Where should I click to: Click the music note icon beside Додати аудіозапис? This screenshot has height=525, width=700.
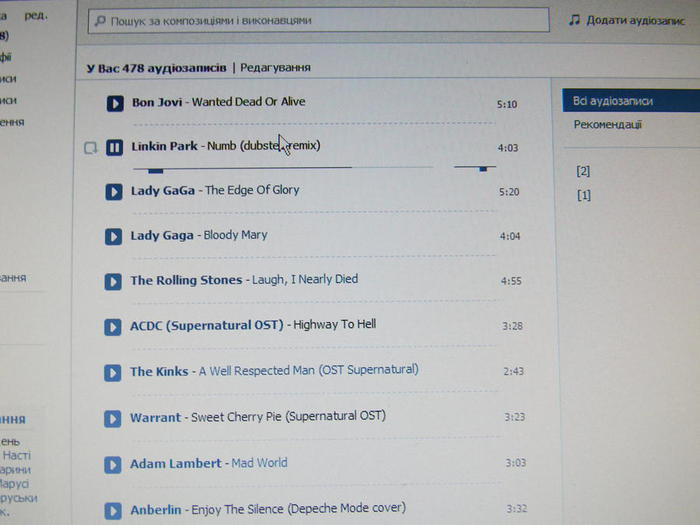pos(575,20)
